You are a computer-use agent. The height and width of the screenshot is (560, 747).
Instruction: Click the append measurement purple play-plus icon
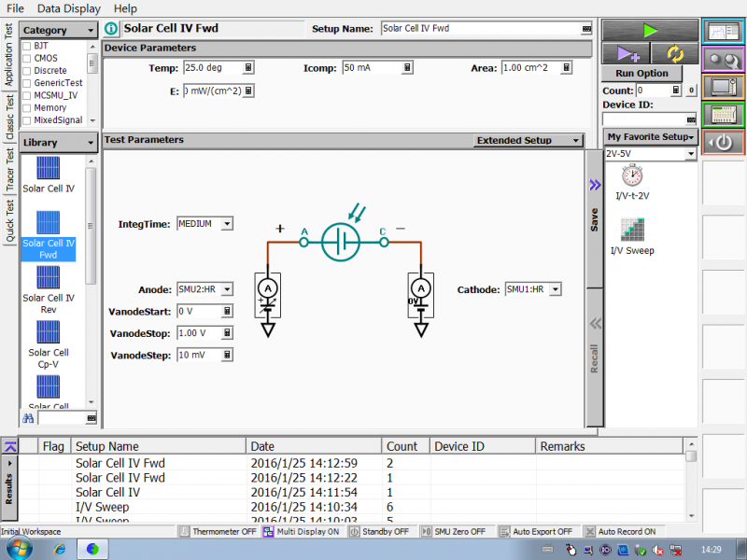point(626,53)
